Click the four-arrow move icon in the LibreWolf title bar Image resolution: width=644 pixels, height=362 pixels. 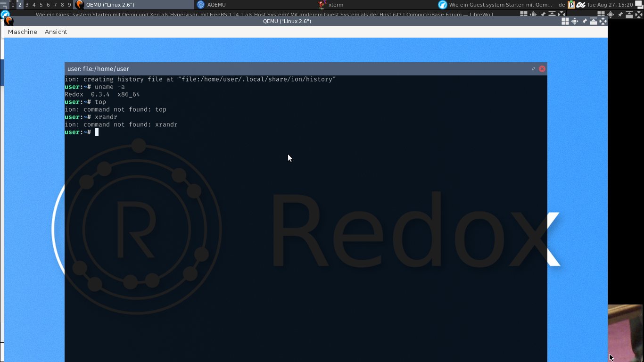[x=533, y=14]
